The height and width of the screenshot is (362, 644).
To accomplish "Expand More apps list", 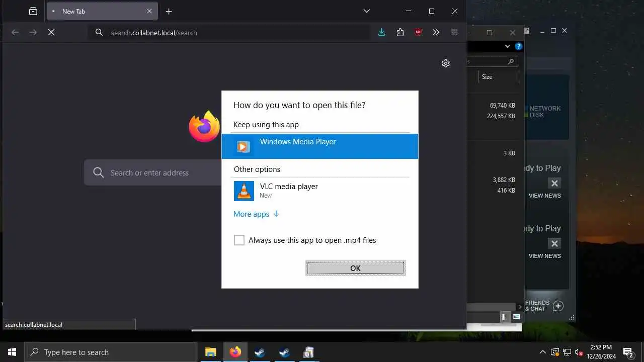I will (256, 214).
